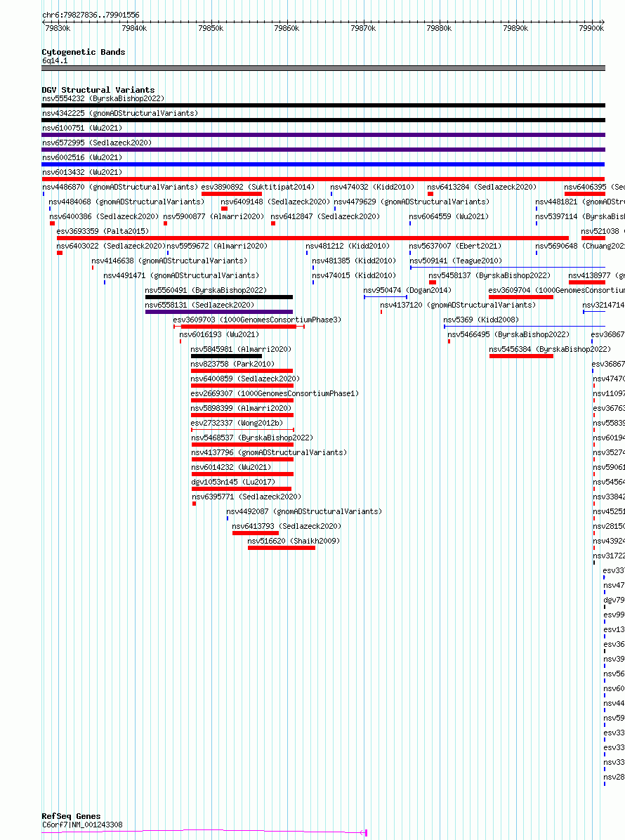Select nsv6014232 (Wu2021) label
625x840 pixels.
[x=231, y=466]
